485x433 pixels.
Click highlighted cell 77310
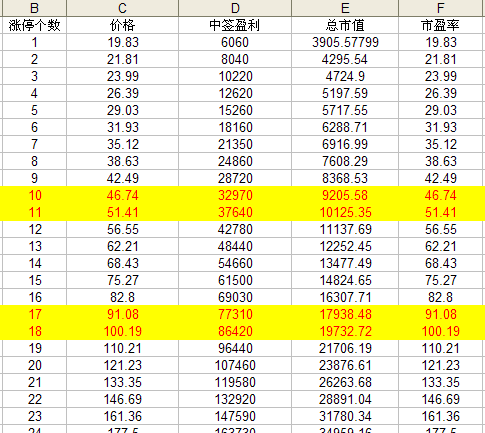pos(235,314)
